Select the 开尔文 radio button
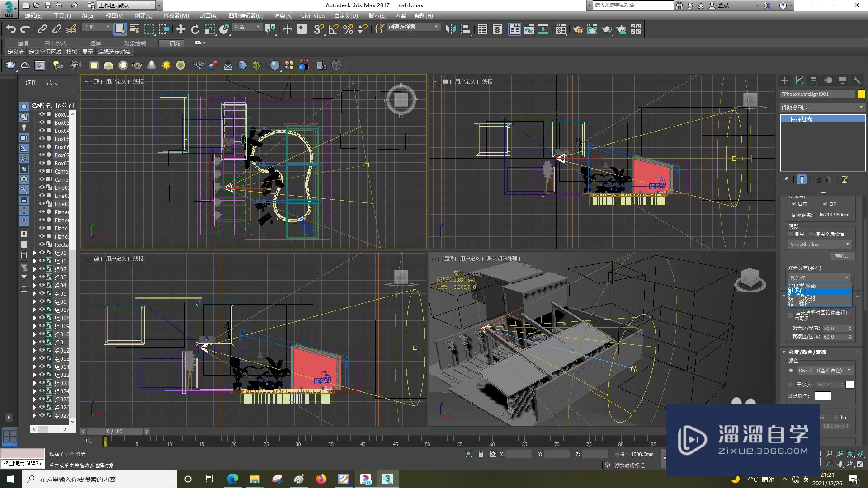Viewport: 868px width, 489px height. click(x=791, y=385)
